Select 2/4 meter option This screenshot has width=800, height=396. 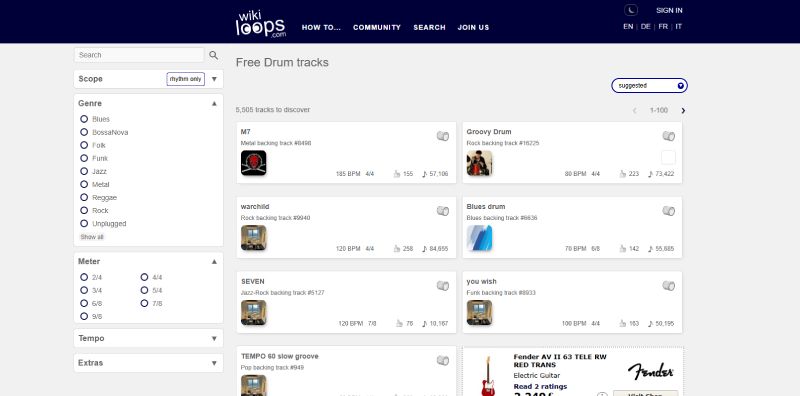tap(84, 277)
